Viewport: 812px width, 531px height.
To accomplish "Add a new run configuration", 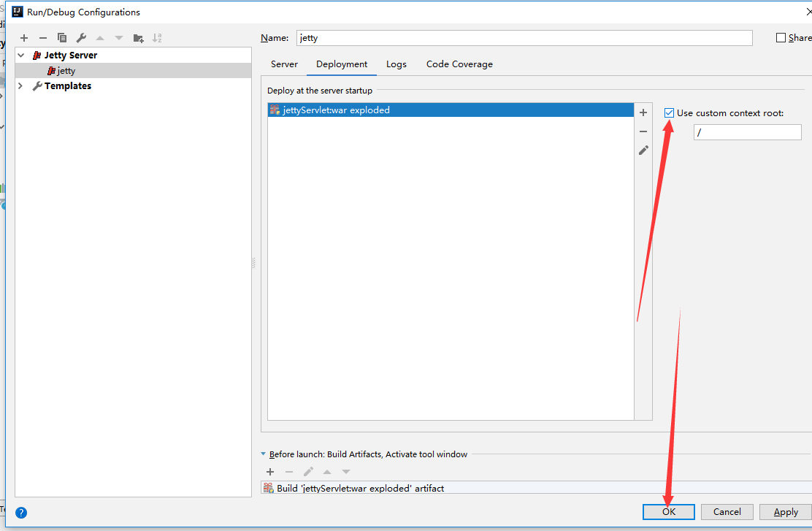I will point(24,38).
